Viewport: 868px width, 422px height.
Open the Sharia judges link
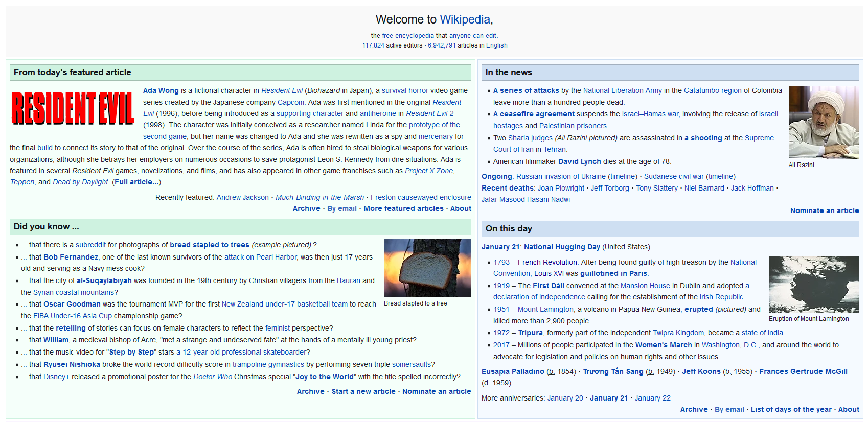(x=530, y=138)
